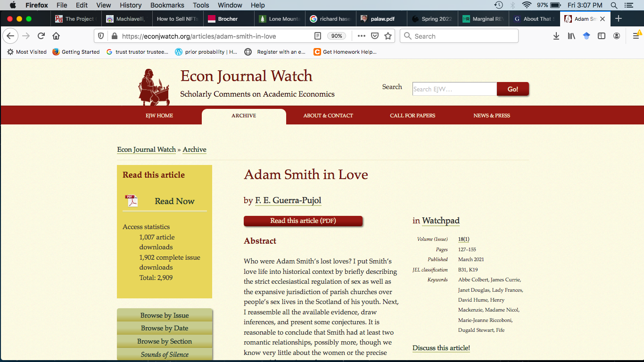The width and height of the screenshot is (644, 362).
Task: Open the Firefox hamburger menu
Action: (x=636, y=36)
